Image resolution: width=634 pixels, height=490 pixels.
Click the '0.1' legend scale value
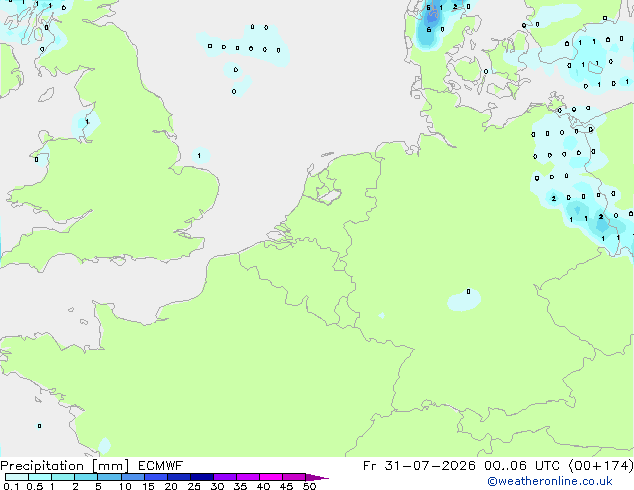(x=11, y=486)
